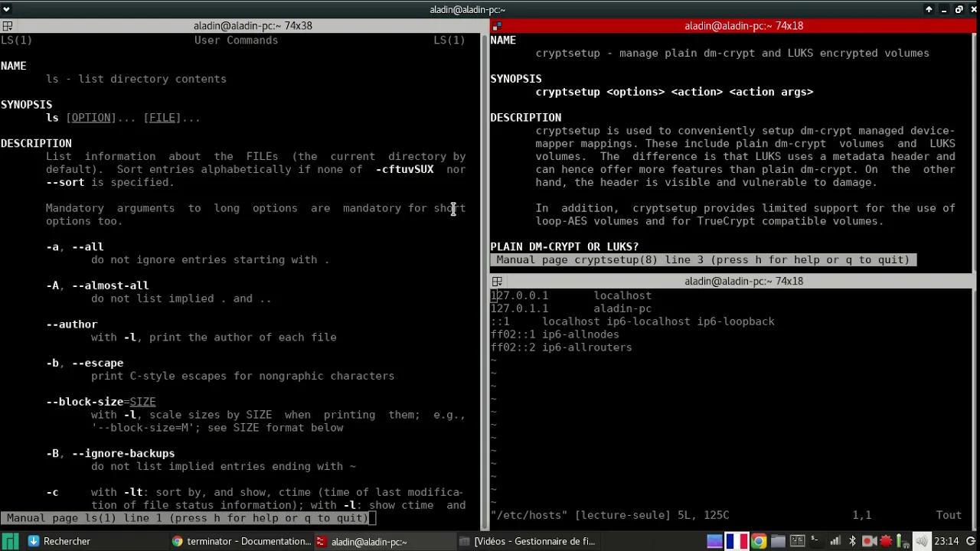Viewport: 980px width, 551px height.
Task: Click '"/etc/hosts" [lecture-seule]' status line
Action: pyautogui.click(x=609, y=515)
